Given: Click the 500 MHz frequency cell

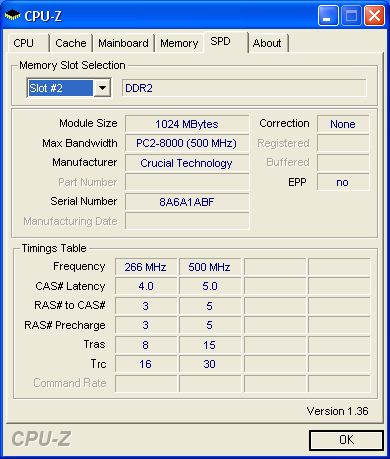Looking at the screenshot, I should (210, 267).
